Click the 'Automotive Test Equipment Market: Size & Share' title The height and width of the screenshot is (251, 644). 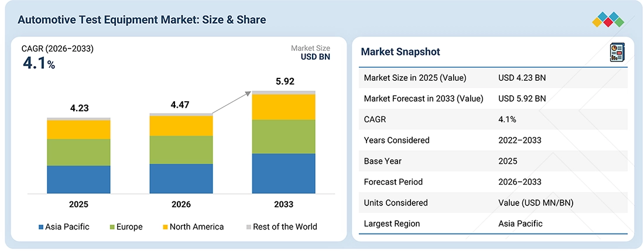coord(142,20)
